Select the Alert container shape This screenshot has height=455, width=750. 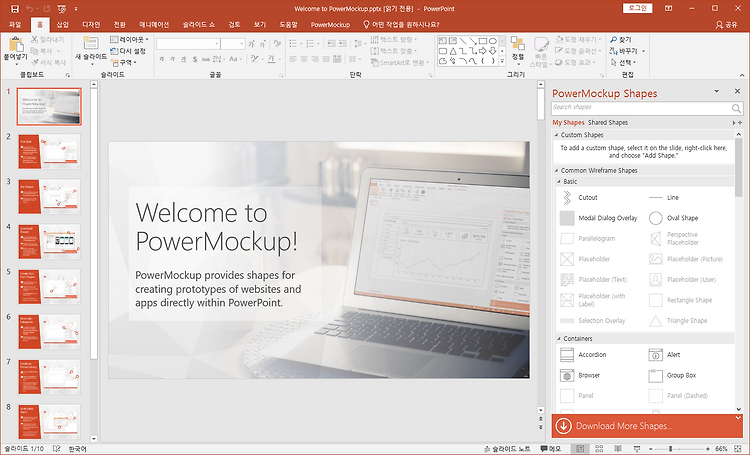[x=664, y=355]
